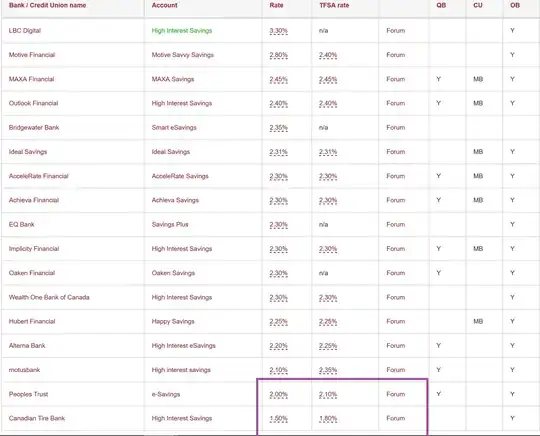Screen dimensions: 540x436
Task: Click the CU column header
Action: pos(478,5)
